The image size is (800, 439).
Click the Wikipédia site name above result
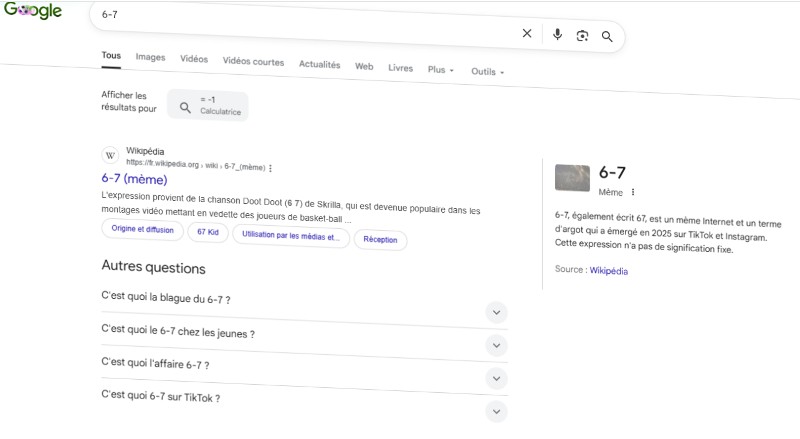tap(145, 151)
